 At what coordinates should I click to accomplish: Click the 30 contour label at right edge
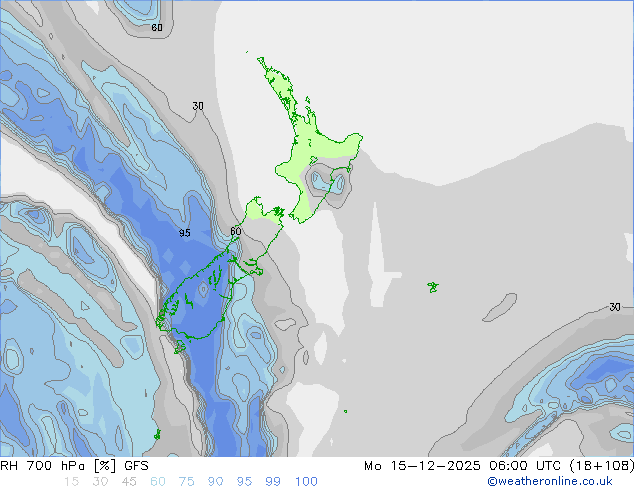tap(615, 307)
